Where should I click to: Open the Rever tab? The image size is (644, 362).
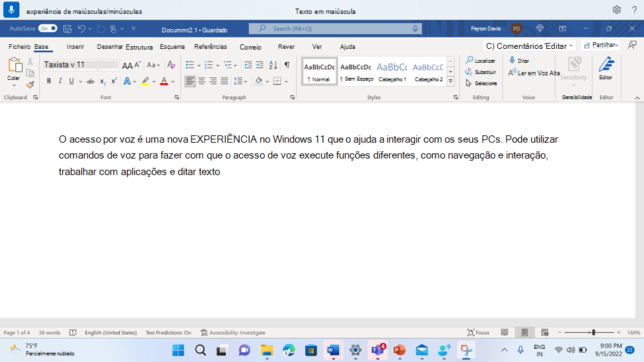point(286,47)
